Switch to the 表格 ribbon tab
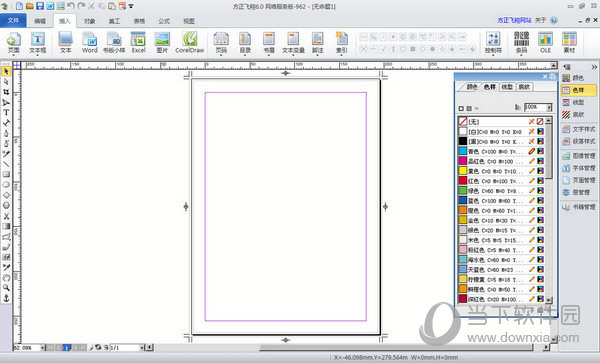600x363 pixels. point(139,21)
